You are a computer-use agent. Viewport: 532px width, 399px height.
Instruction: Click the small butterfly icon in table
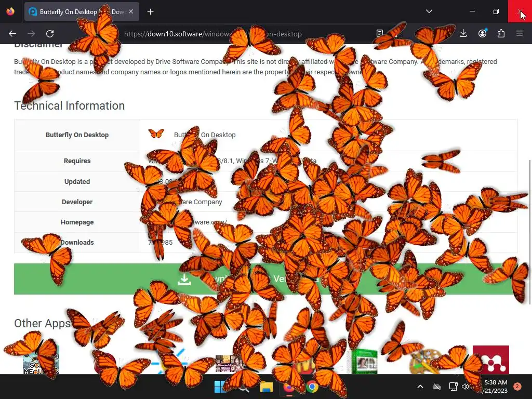[x=156, y=134]
